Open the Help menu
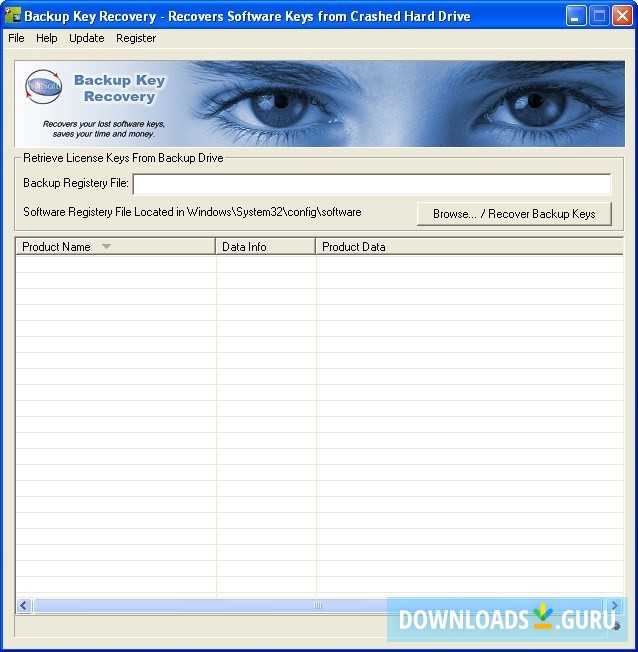Image resolution: width=638 pixels, height=652 pixels. click(x=47, y=38)
